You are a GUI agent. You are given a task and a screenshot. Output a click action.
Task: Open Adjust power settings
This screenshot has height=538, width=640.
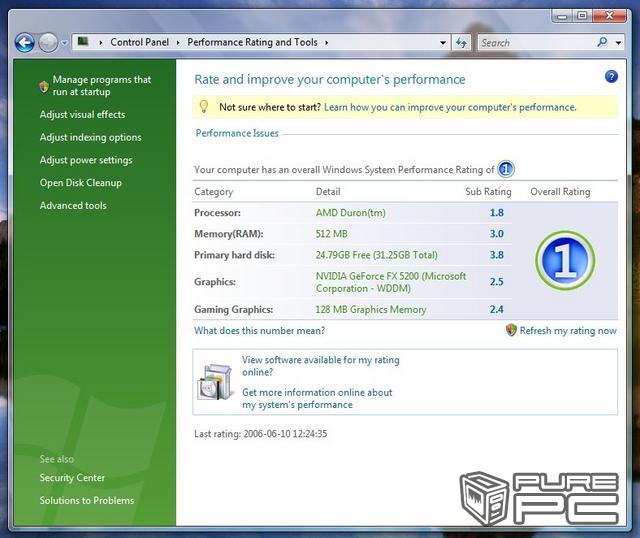(x=86, y=160)
